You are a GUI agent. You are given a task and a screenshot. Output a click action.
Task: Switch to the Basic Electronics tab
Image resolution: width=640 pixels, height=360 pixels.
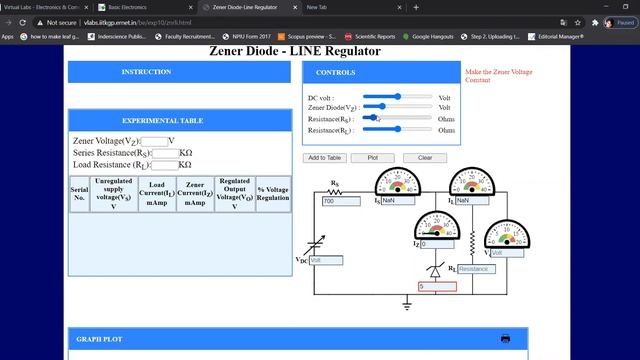[145, 7]
